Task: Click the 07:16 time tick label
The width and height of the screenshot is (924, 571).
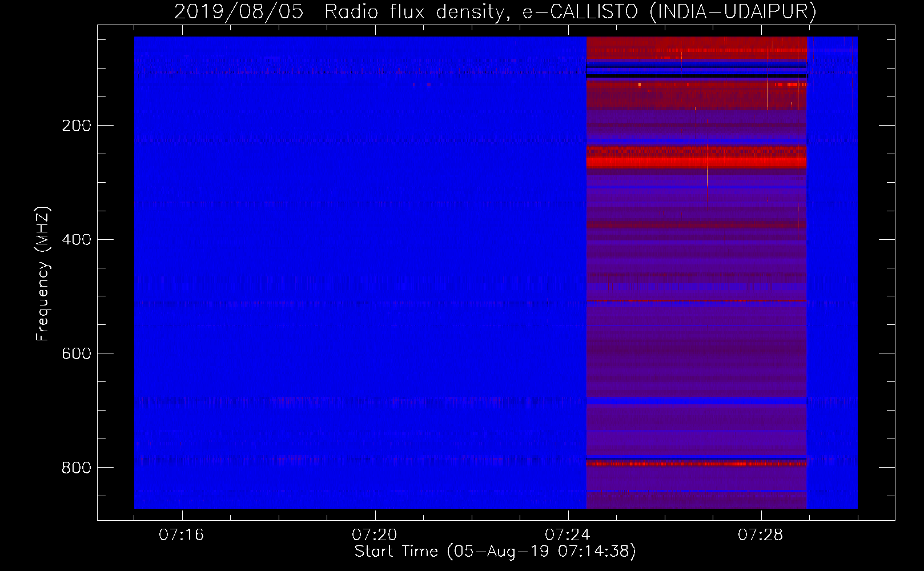Action: (x=182, y=535)
